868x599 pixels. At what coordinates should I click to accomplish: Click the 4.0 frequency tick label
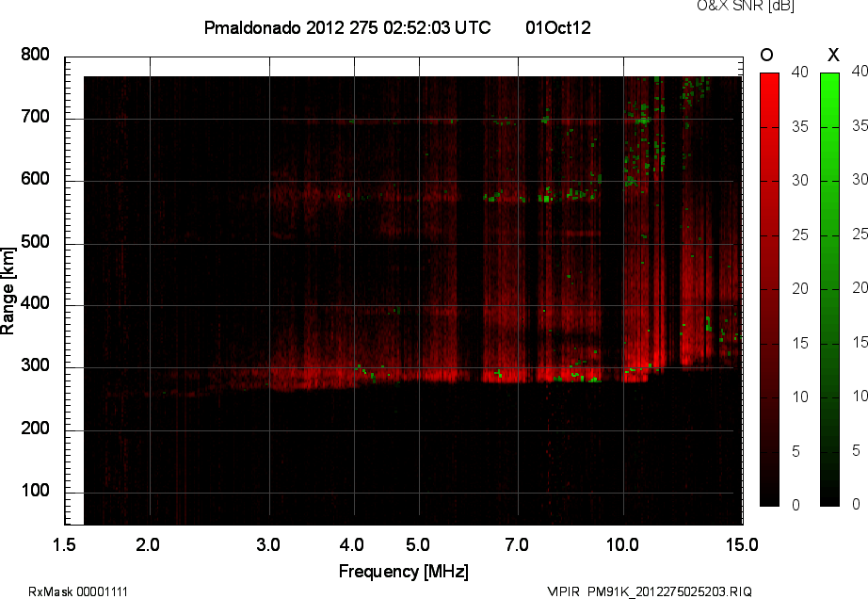351,544
